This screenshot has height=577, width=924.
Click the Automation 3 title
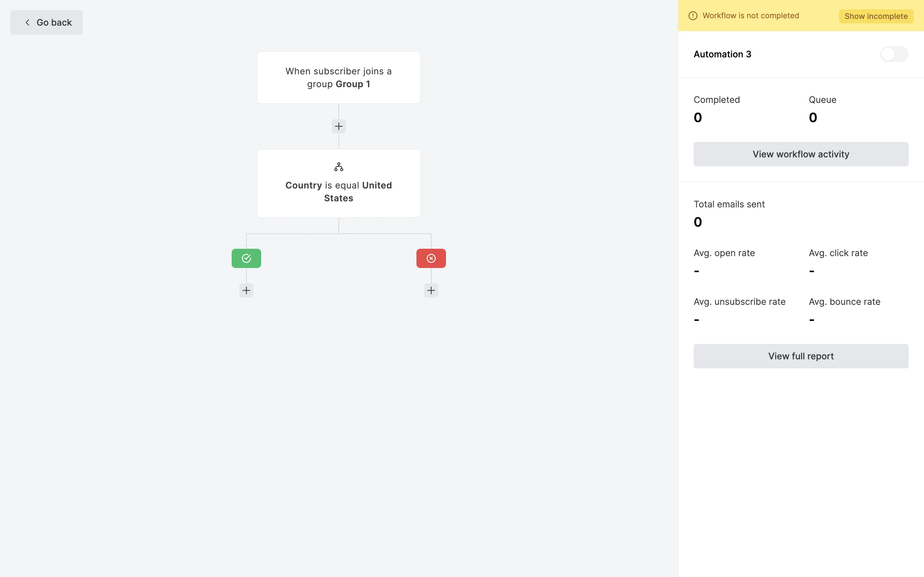pos(722,54)
